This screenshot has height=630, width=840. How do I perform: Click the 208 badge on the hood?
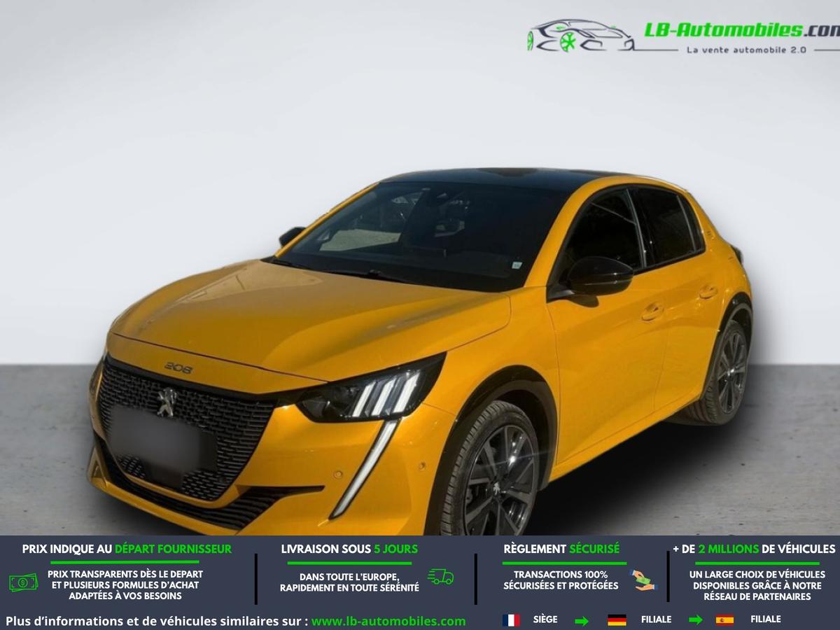point(178,367)
